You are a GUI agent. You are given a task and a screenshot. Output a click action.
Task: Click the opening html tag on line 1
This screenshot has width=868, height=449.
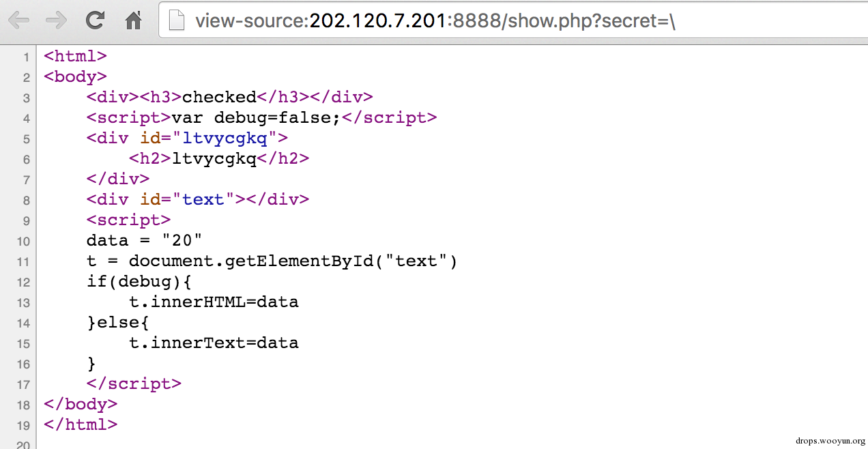pyautogui.click(x=75, y=56)
